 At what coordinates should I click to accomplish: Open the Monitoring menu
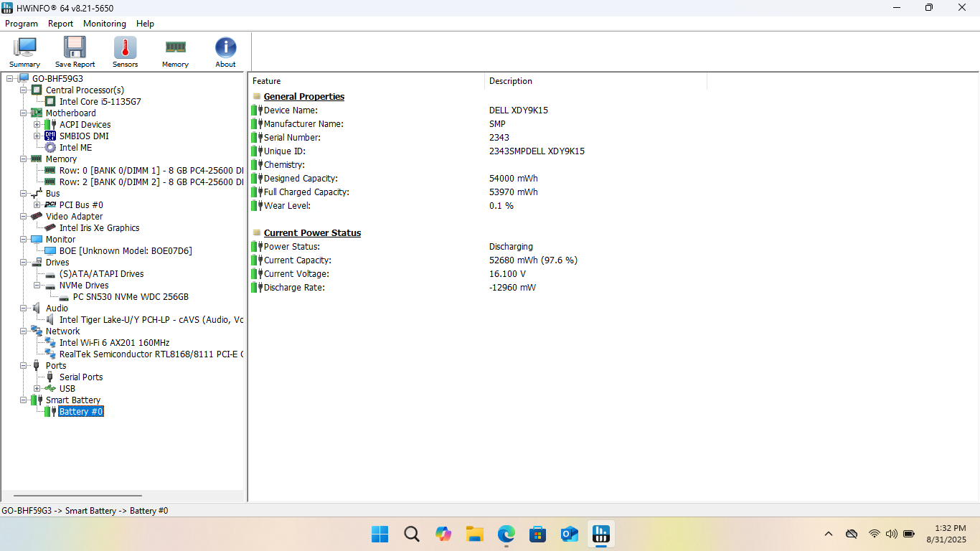pyautogui.click(x=104, y=24)
